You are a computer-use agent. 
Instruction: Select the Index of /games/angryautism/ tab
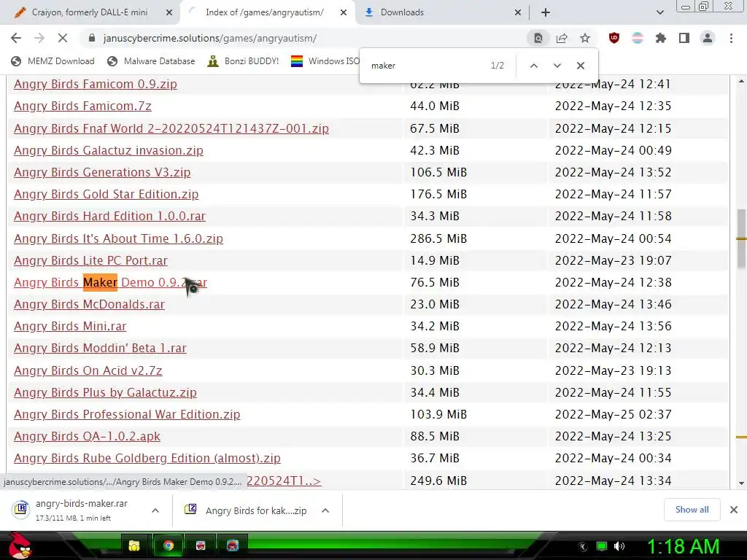264,12
